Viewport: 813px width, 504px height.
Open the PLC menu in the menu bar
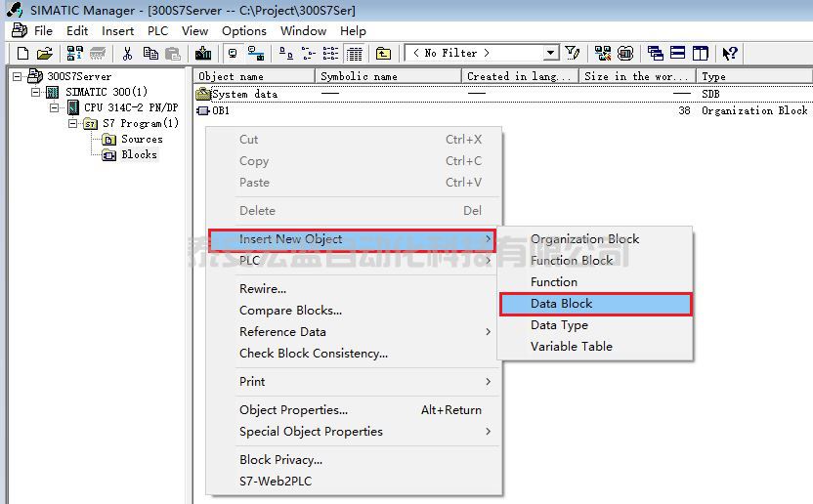[157, 30]
